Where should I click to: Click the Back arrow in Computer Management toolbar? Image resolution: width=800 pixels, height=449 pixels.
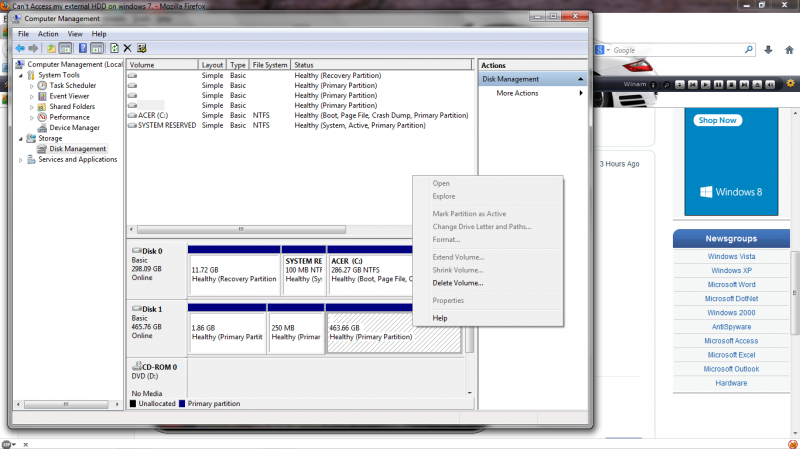[x=20, y=48]
